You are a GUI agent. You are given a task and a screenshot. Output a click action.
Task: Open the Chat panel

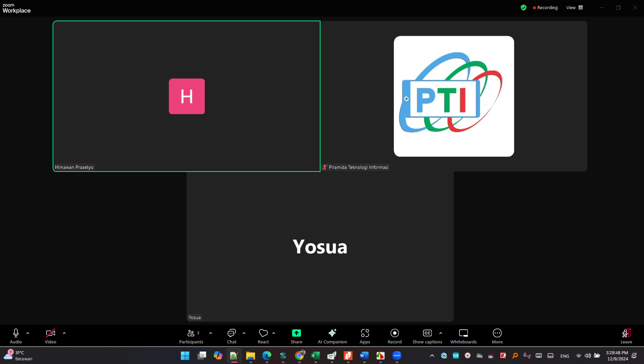(231, 336)
